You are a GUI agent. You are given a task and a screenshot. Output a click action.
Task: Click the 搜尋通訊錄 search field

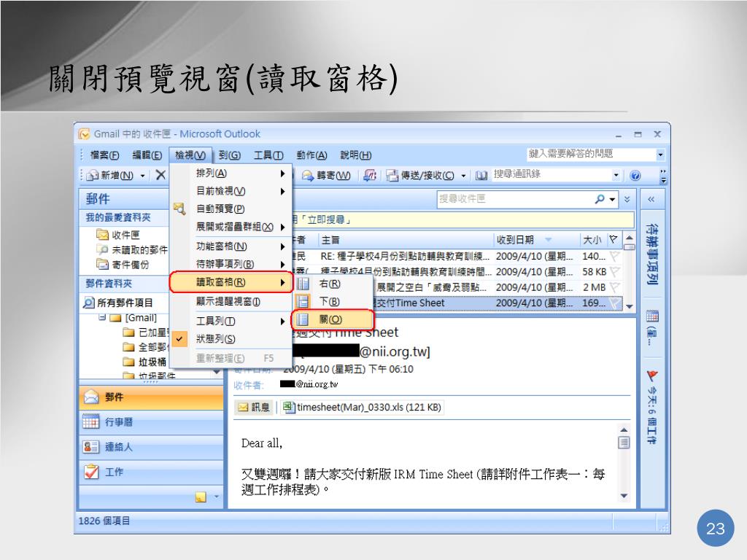pyautogui.click(x=551, y=175)
